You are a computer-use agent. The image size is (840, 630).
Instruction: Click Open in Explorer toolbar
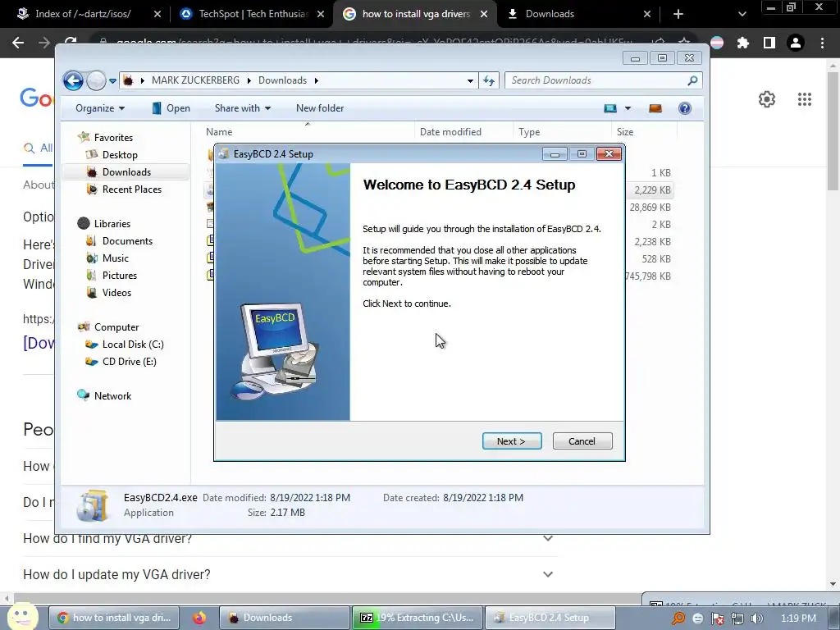[171, 108]
